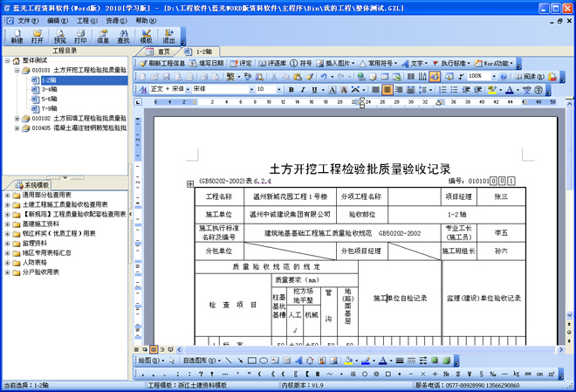Click the 评定 button
This screenshot has width=576, height=392.
241,64
